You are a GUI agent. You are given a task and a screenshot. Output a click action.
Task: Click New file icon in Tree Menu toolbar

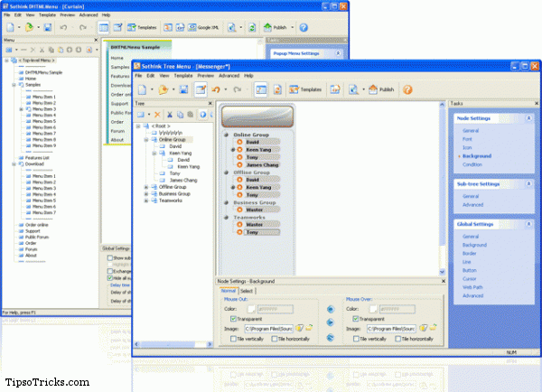(x=142, y=90)
